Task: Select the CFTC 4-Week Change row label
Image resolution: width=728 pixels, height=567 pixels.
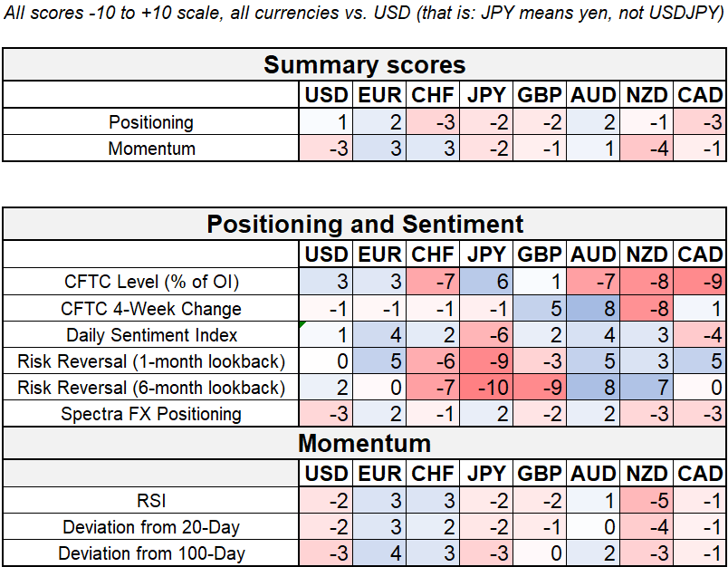Action: tap(151, 308)
